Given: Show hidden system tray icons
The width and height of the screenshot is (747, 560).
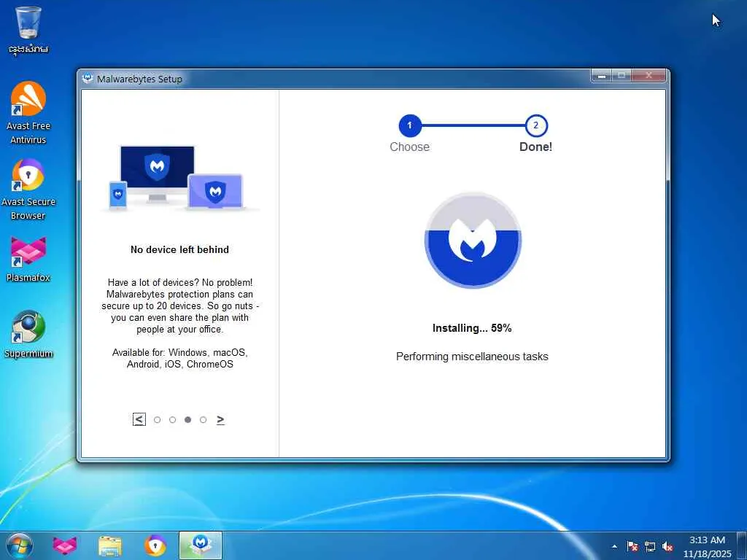Looking at the screenshot, I should click(614, 547).
